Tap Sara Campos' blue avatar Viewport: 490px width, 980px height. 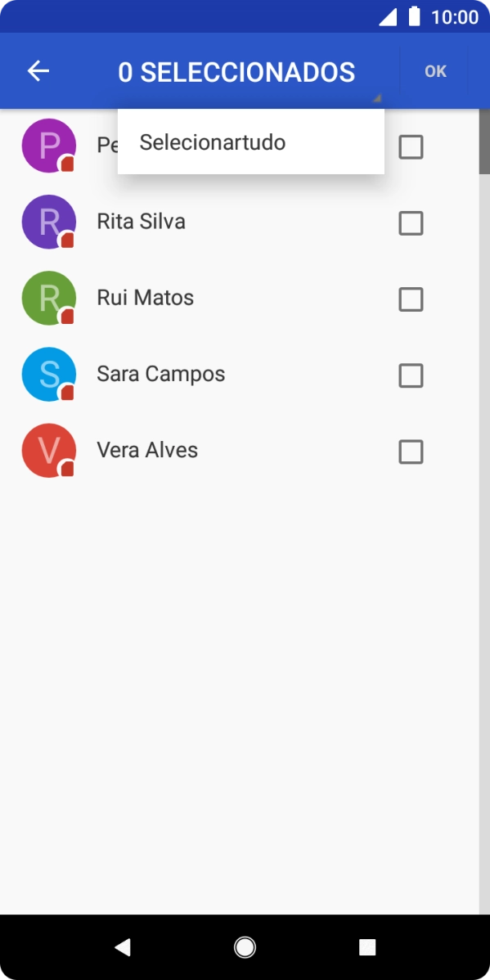[47, 374]
